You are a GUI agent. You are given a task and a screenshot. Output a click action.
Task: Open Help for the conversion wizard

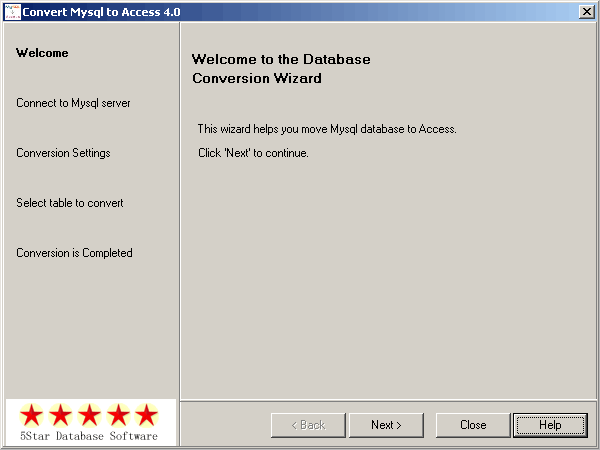[x=550, y=425]
